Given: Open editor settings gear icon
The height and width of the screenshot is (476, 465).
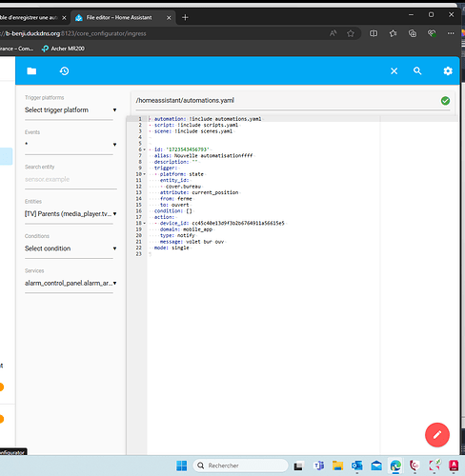Looking at the screenshot, I should click(448, 71).
